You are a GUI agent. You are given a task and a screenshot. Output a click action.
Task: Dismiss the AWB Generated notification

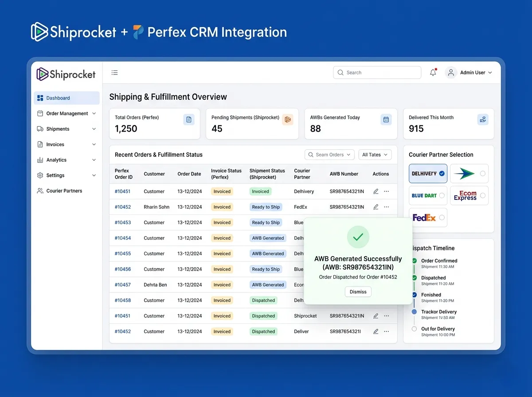pyautogui.click(x=358, y=292)
